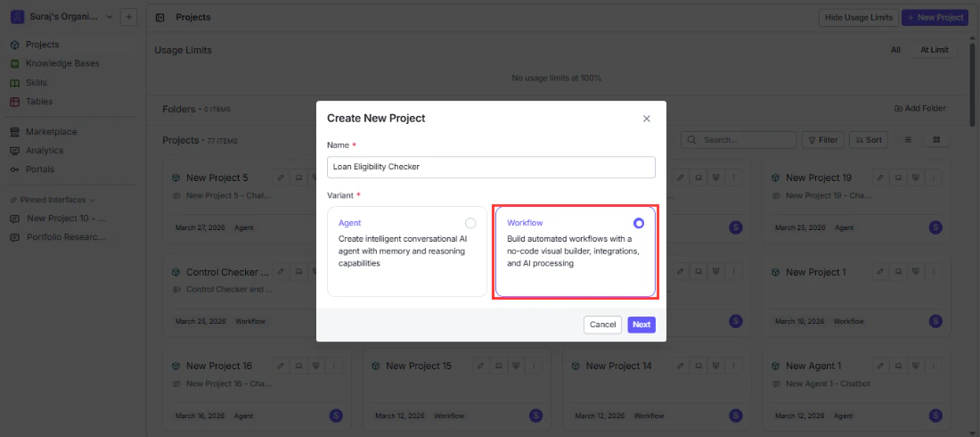Open pinned Portfolio Research interface
Viewport: 980px width, 437px height.
click(66, 237)
